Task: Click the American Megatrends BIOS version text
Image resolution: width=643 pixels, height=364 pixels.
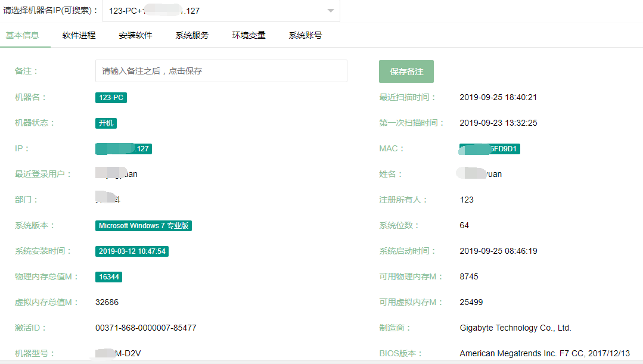Action: coord(544,353)
